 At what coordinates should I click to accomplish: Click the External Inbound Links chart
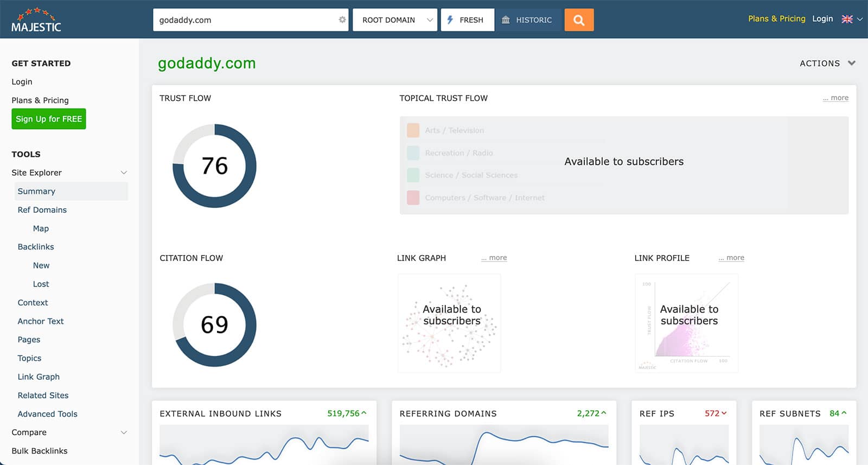pos(264,445)
